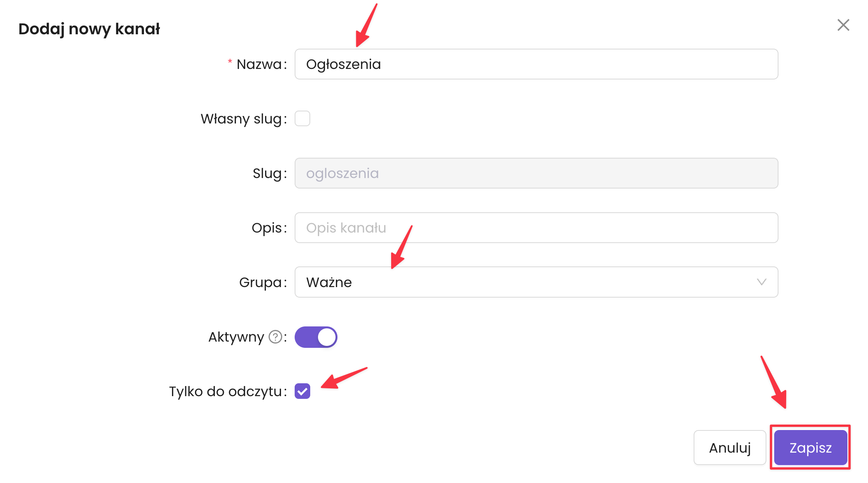Uncheck the Tylko do odczytu checkbox
This screenshot has width=868, height=483.
pyautogui.click(x=302, y=391)
